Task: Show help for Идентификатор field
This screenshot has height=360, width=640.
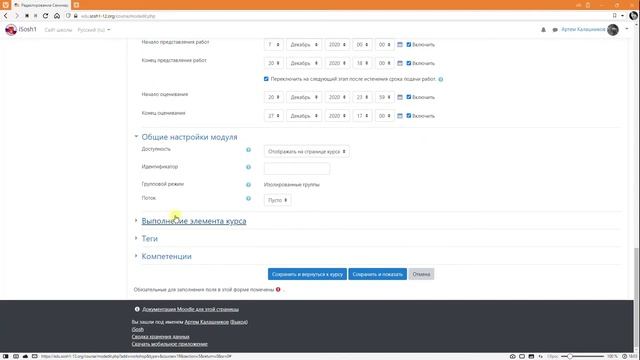Action: point(248,167)
